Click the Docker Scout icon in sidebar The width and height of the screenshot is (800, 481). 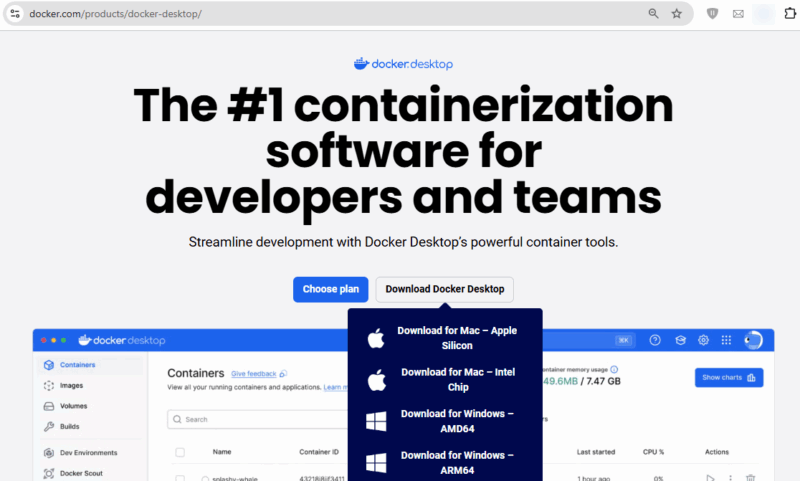point(49,473)
